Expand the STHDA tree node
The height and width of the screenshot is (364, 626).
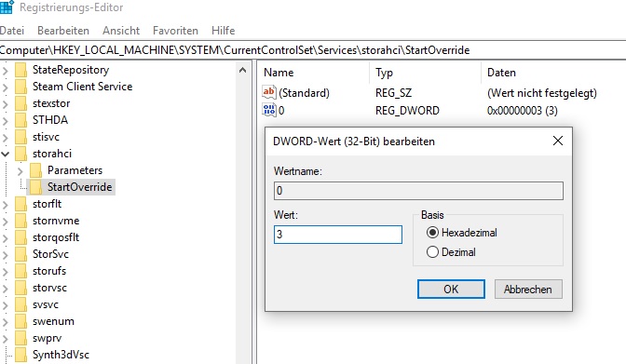pyautogui.click(x=6, y=121)
